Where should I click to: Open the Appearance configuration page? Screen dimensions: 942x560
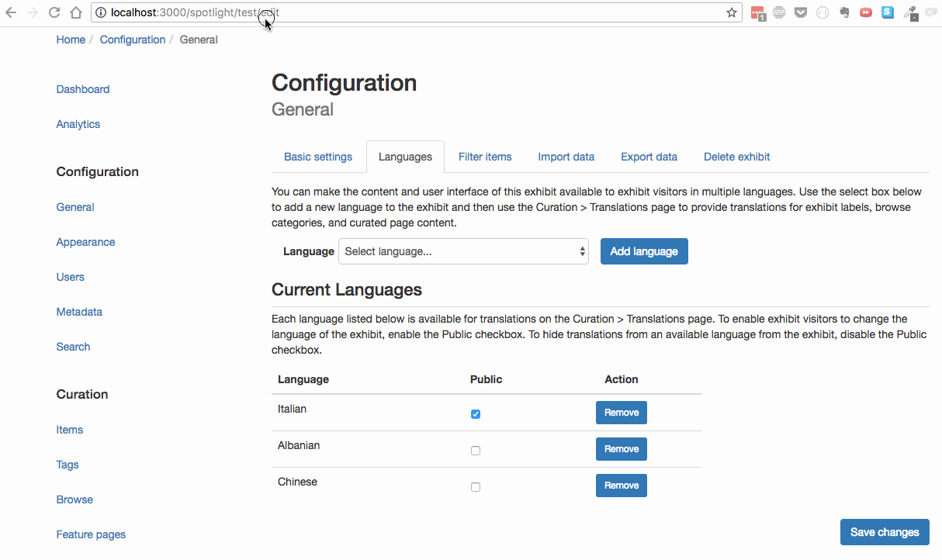(x=85, y=242)
